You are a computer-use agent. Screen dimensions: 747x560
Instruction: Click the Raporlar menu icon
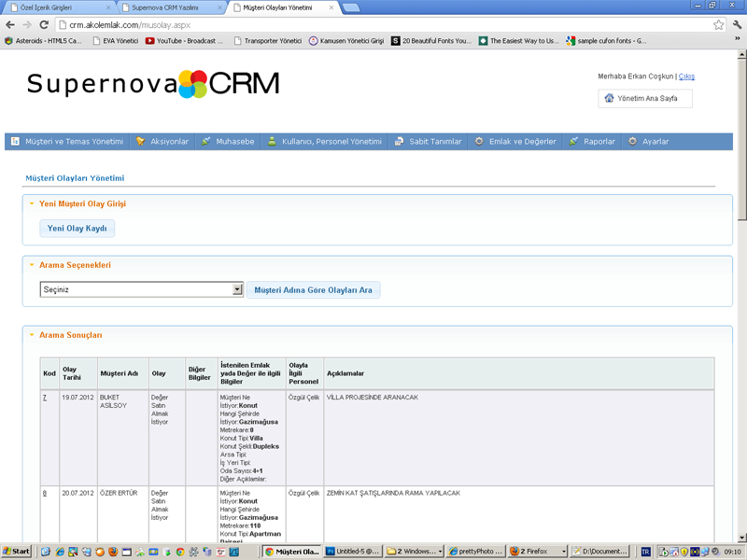coord(573,142)
